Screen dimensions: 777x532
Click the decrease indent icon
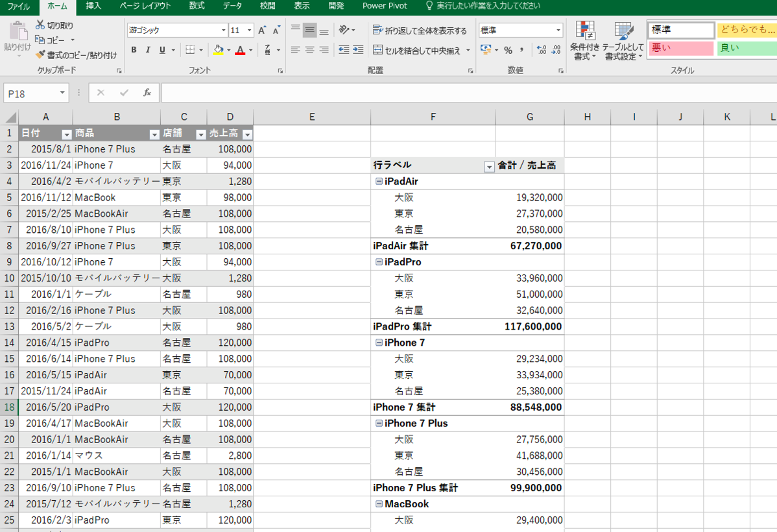pos(343,50)
